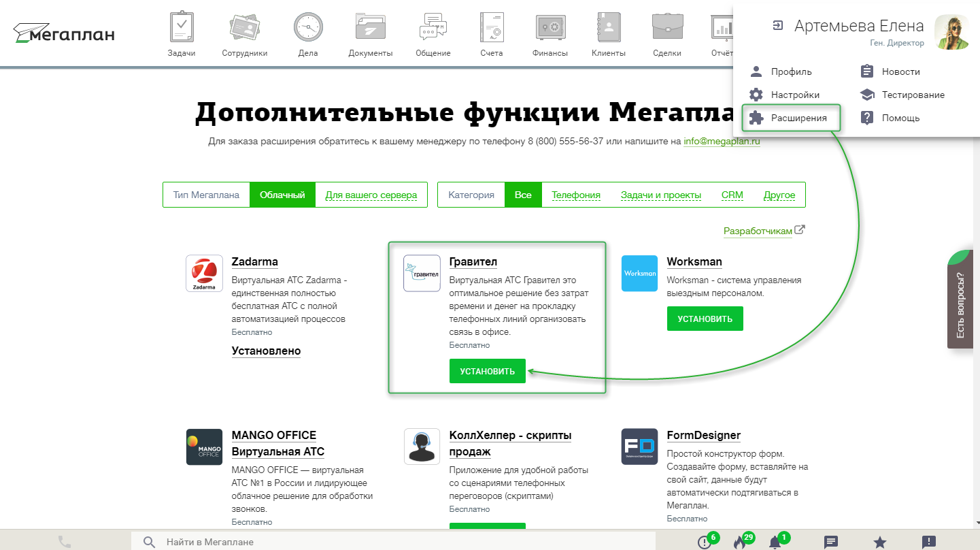The width and height of the screenshot is (980, 550).
Task: Open the flame icon with badge 29
Action: click(x=740, y=542)
